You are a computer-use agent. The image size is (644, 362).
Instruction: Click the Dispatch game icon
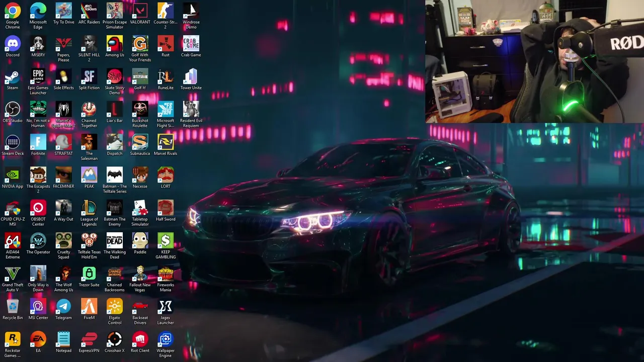click(115, 142)
